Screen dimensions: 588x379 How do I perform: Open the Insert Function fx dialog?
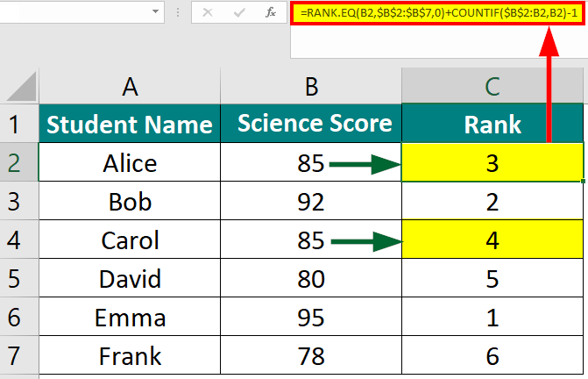pos(271,13)
